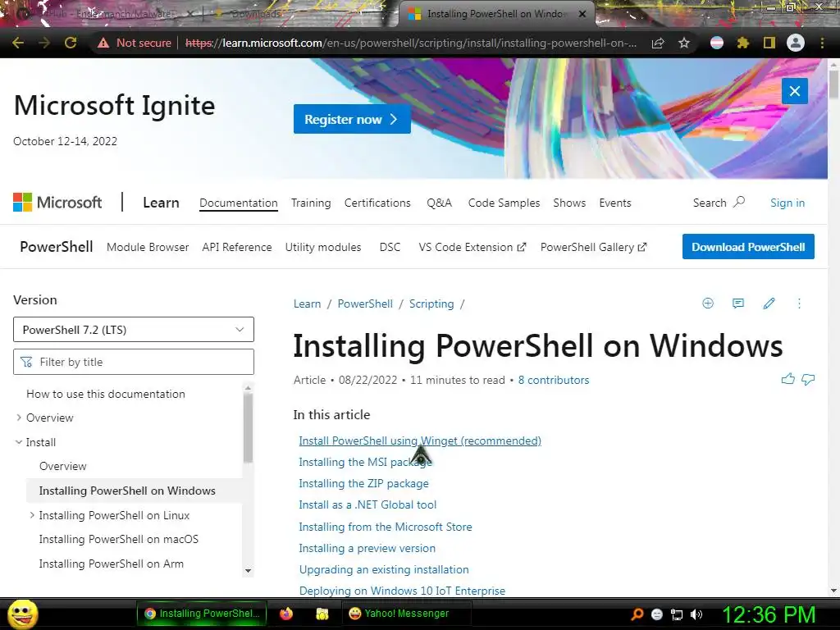Click the Scripting breadcrumb

tap(431, 304)
